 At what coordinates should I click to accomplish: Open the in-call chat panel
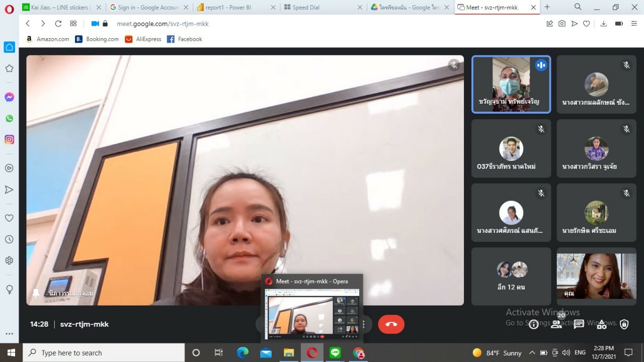[579, 324]
